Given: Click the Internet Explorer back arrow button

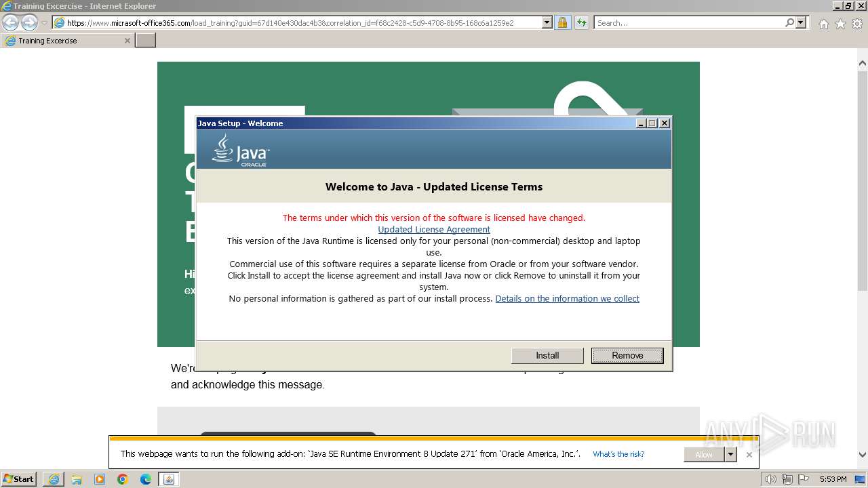Looking at the screenshot, I should coord(11,23).
